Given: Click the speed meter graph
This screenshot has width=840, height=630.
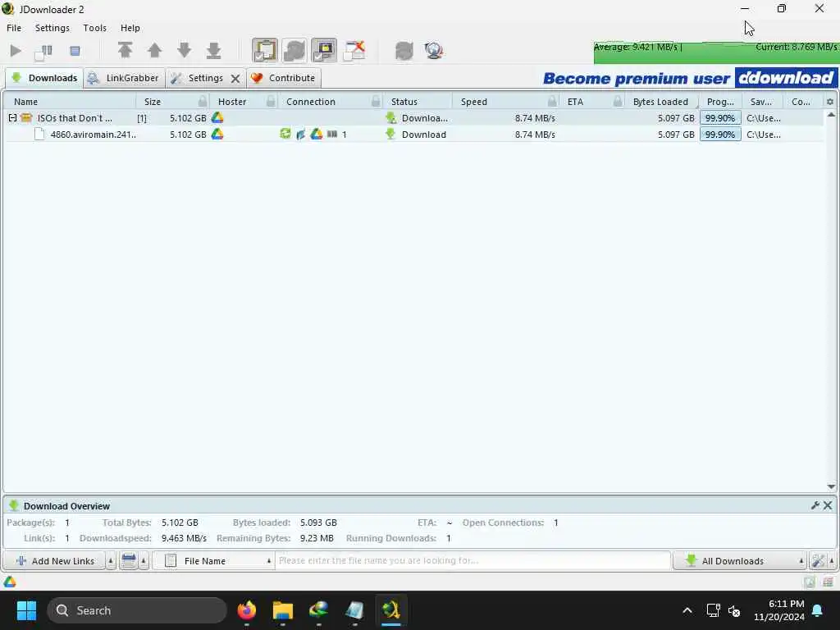Looking at the screenshot, I should pos(715,52).
